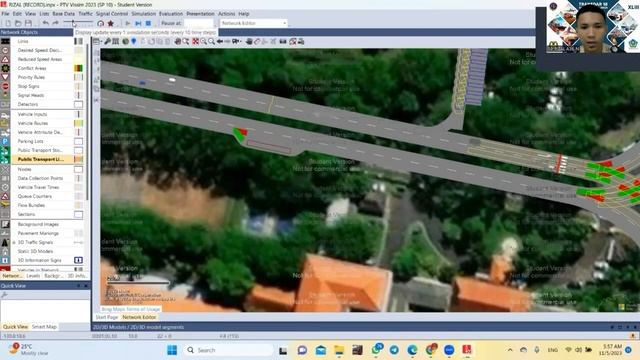
Task: Click the wrench icon in the Network Editor toolbar
Action: (x=107, y=42)
